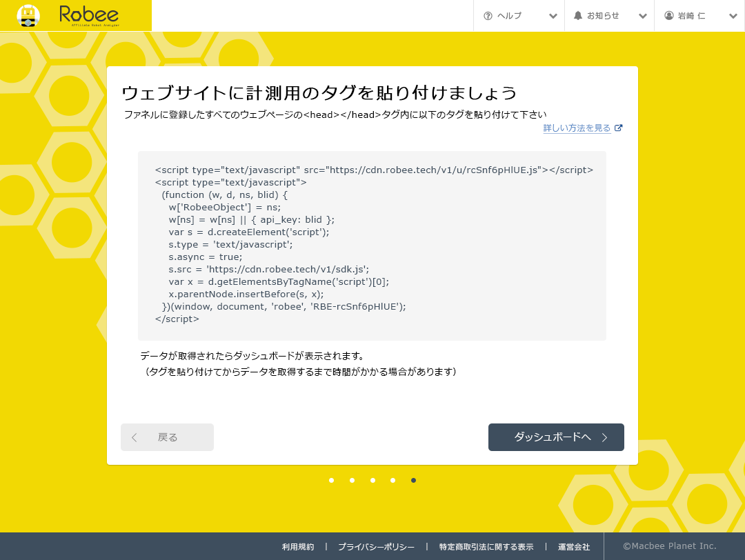The image size is (745, 560).
Task: Click right arrow icon on ダッシュボードへ button
Action: click(605, 437)
